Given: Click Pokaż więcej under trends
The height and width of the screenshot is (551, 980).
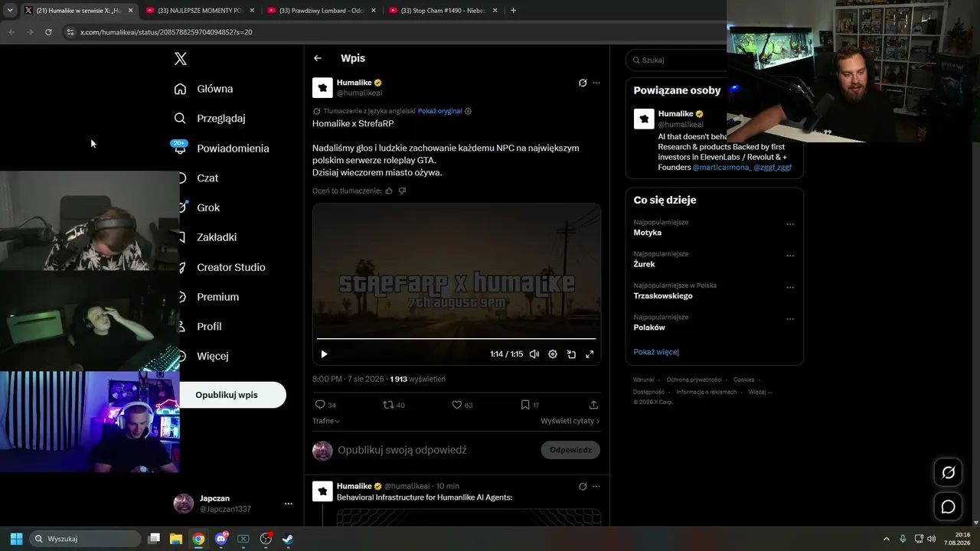Looking at the screenshot, I should click(x=656, y=352).
